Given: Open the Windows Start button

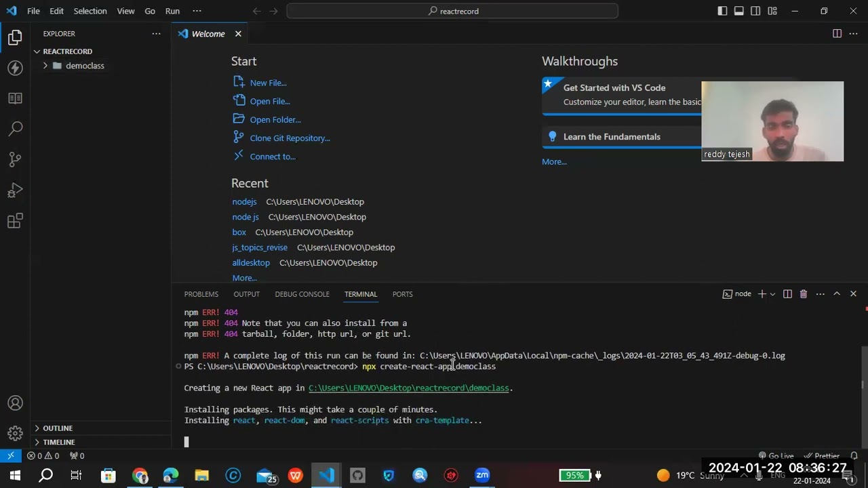Looking at the screenshot, I should tap(15, 475).
